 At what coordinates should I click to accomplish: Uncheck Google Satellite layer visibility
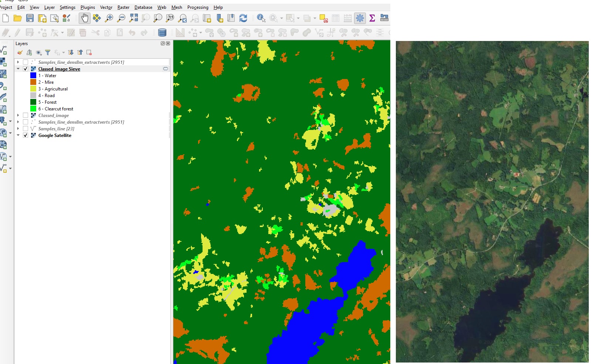(x=26, y=135)
